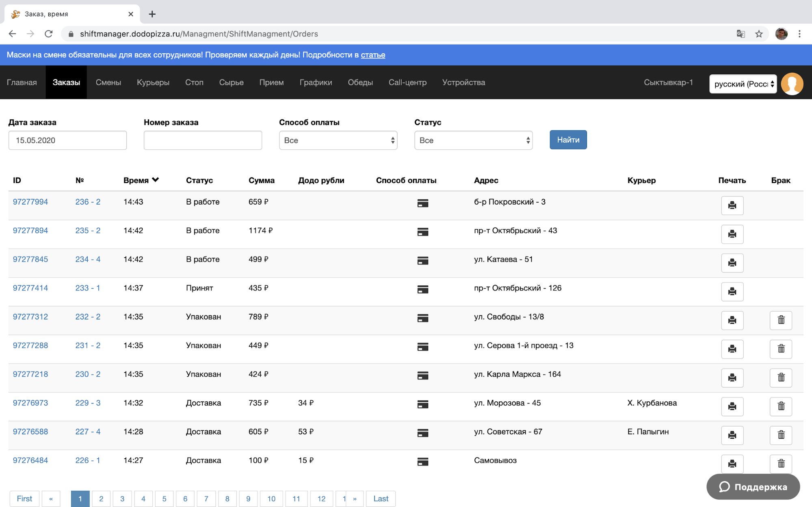This screenshot has width=812, height=507.
Task: Expand Способ оплаты filter dropdown
Action: tap(338, 140)
